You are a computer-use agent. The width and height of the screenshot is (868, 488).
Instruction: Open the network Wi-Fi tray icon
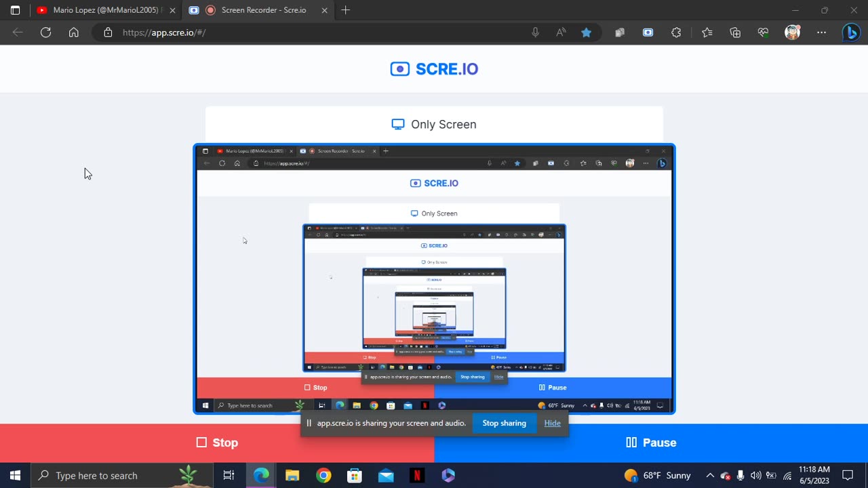787,475
